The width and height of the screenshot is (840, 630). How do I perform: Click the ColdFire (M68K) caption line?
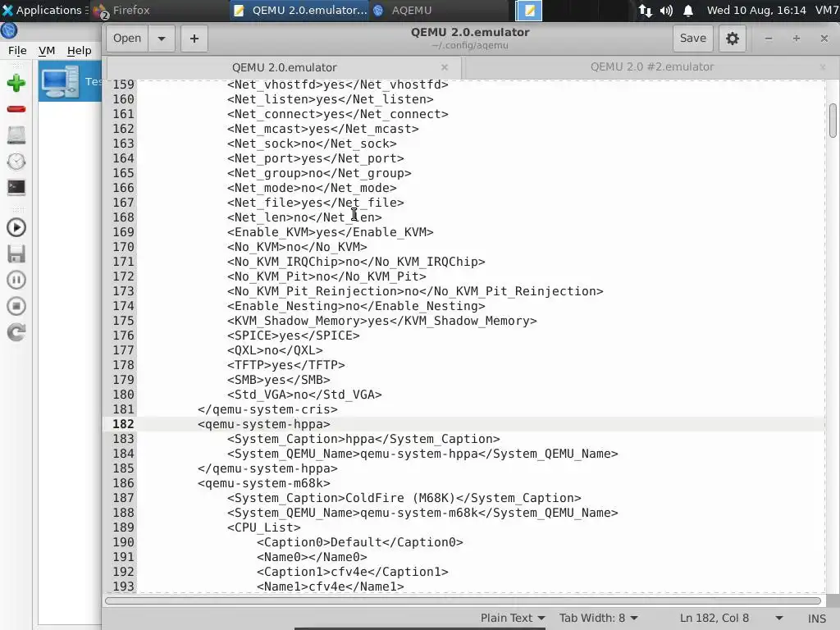[404, 498]
